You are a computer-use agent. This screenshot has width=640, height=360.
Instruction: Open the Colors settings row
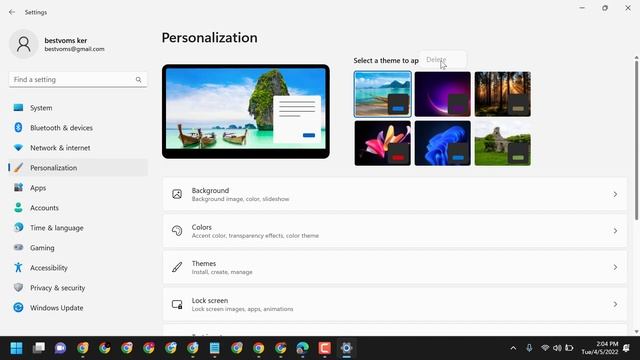pyautogui.click(x=395, y=231)
